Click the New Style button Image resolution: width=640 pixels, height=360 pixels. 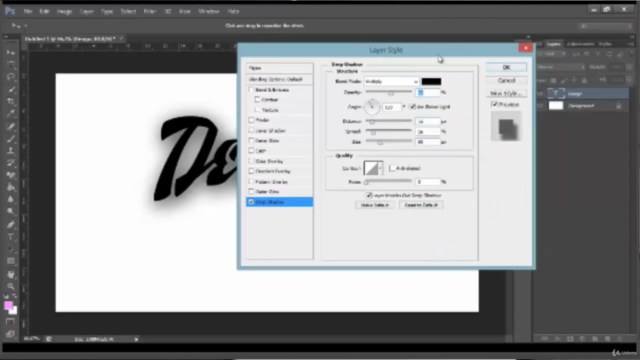point(506,93)
